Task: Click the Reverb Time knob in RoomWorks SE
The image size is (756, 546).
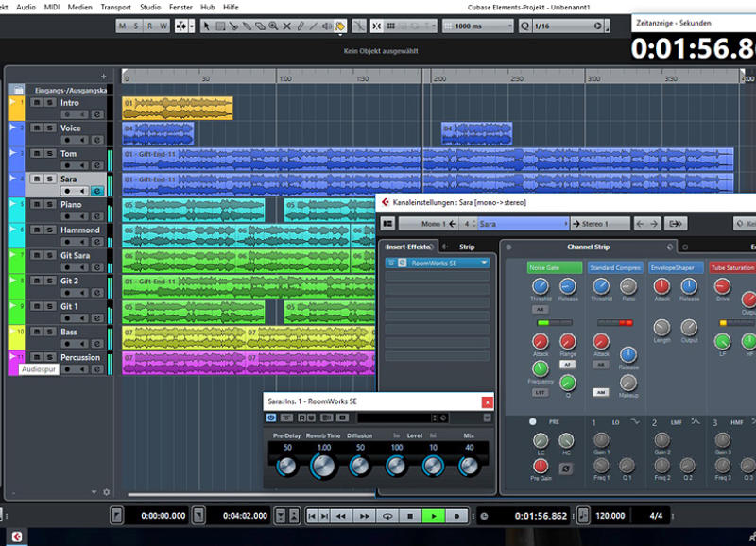Action: coord(323,465)
